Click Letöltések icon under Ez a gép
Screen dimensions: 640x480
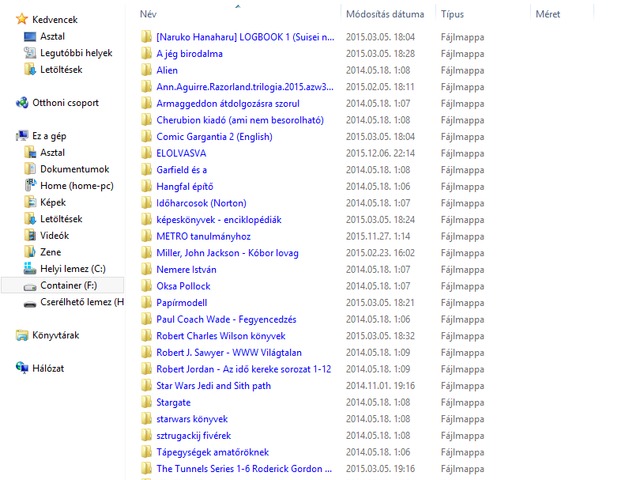pyautogui.click(x=30, y=219)
